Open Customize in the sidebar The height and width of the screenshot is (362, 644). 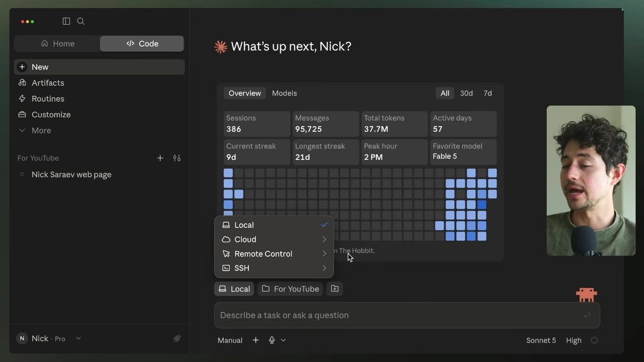pyautogui.click(x=99, y=115)
